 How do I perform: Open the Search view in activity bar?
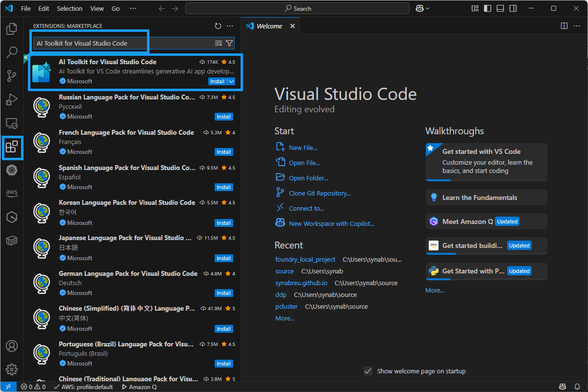(12, 52)
